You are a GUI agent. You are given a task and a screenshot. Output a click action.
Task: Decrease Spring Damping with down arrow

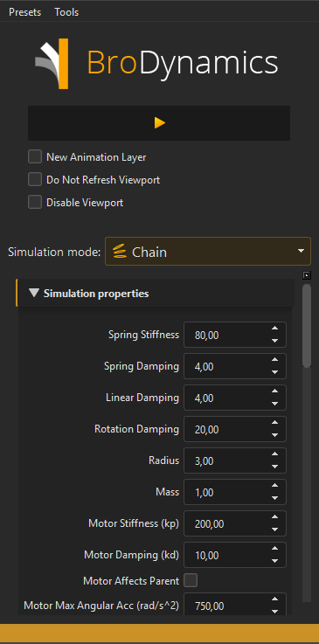point(275,372)
